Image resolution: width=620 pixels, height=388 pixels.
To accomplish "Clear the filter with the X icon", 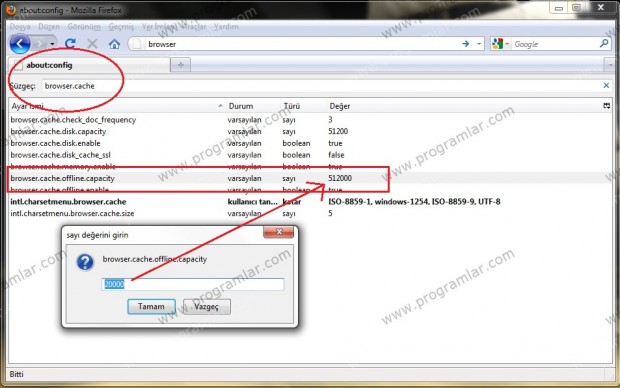I will (606, 85).
